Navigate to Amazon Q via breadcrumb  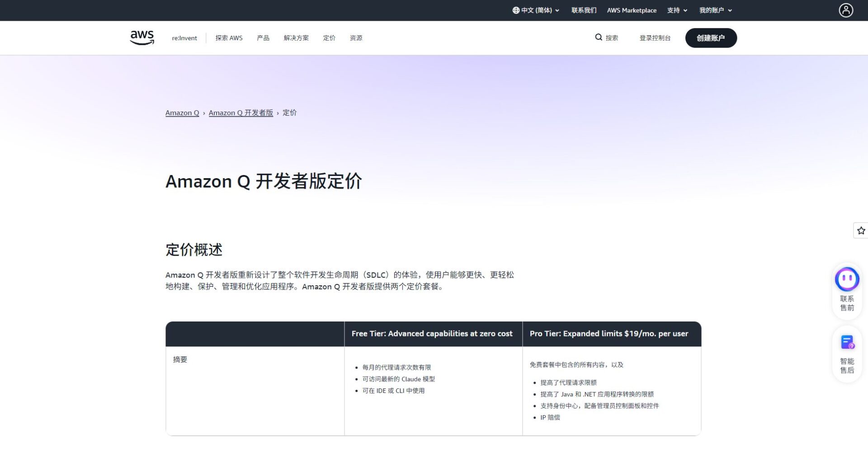click(x=182, y=113)
